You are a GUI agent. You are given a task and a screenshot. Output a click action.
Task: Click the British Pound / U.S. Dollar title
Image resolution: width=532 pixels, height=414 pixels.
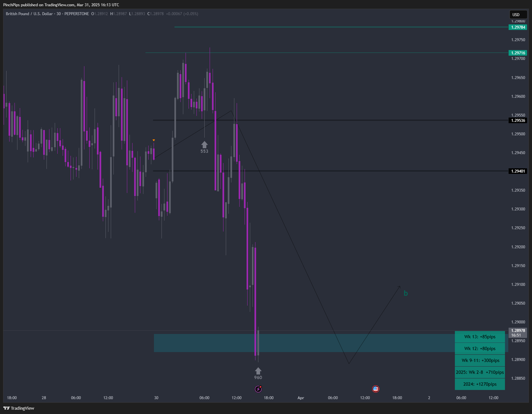pos(29,14)
